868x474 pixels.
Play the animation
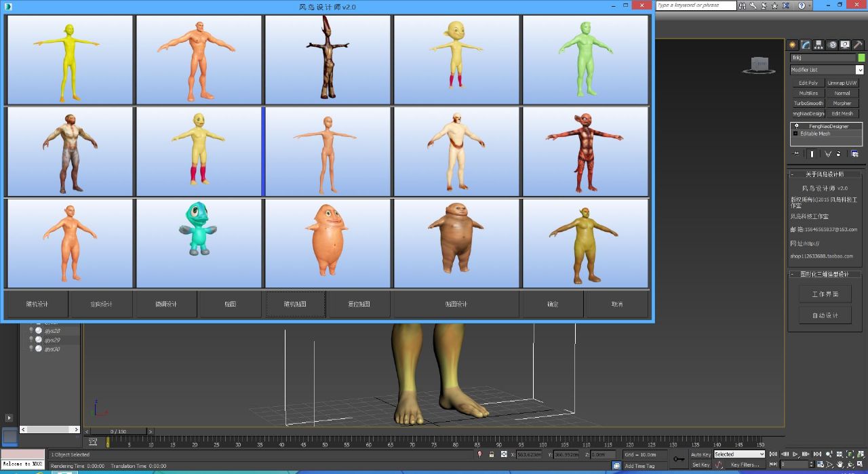[795, 454]
